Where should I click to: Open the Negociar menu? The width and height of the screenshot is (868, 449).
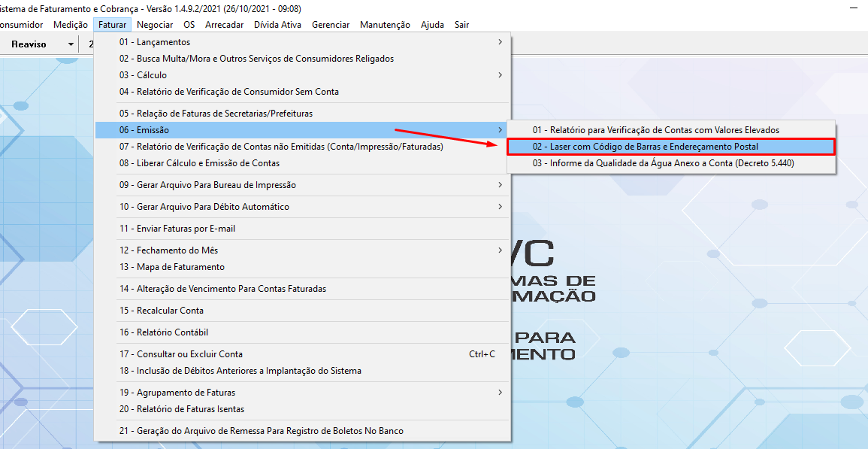click(x=155, y=25)
